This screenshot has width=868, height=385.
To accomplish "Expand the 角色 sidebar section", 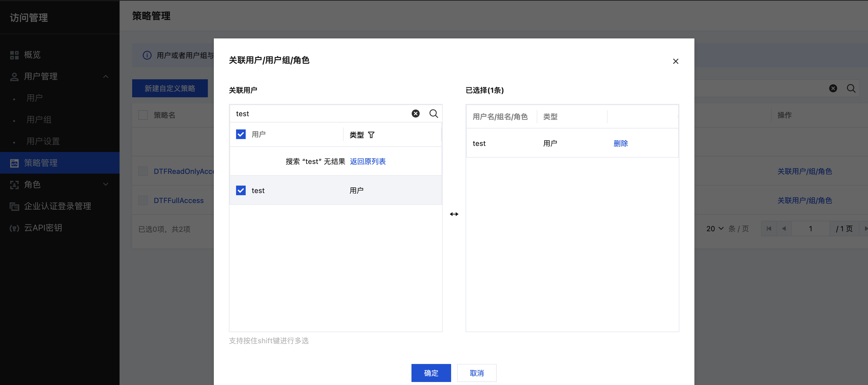I will pyautogui.click(x=105, y=184).
